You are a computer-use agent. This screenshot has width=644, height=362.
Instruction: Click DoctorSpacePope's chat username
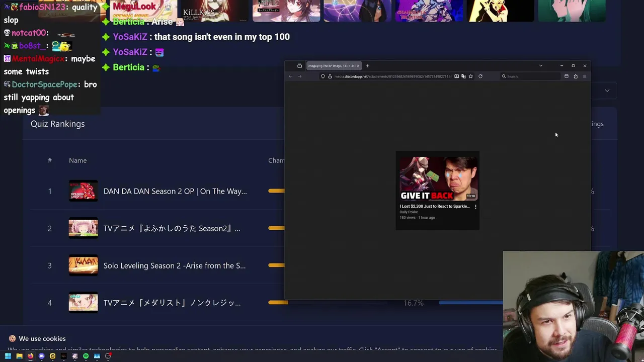pos(44,84)
